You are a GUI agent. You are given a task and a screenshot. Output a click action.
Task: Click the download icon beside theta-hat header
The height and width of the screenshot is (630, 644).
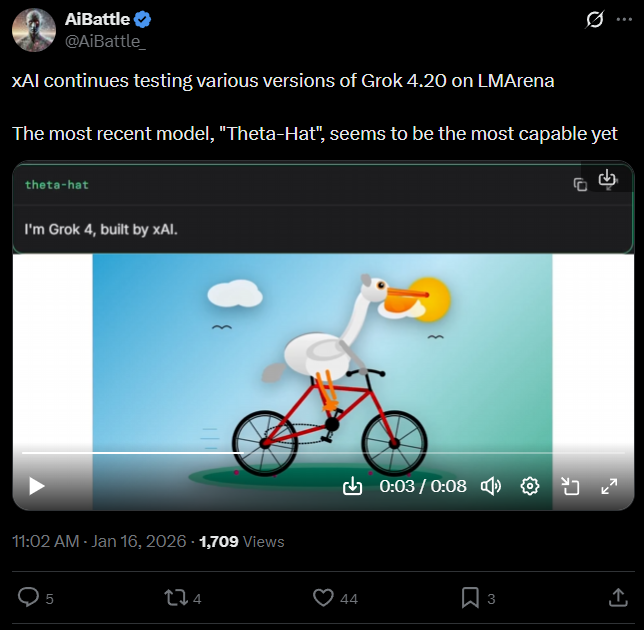(607, 179)
